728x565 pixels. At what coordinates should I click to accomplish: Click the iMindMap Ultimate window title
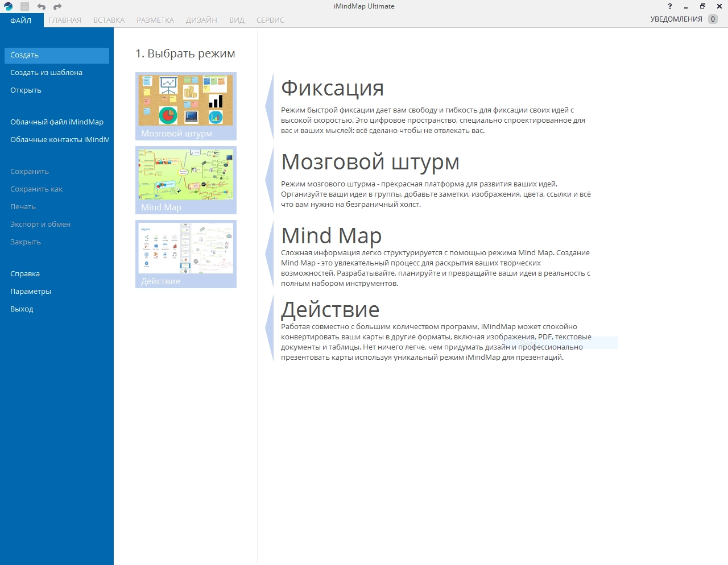(364, 6)
